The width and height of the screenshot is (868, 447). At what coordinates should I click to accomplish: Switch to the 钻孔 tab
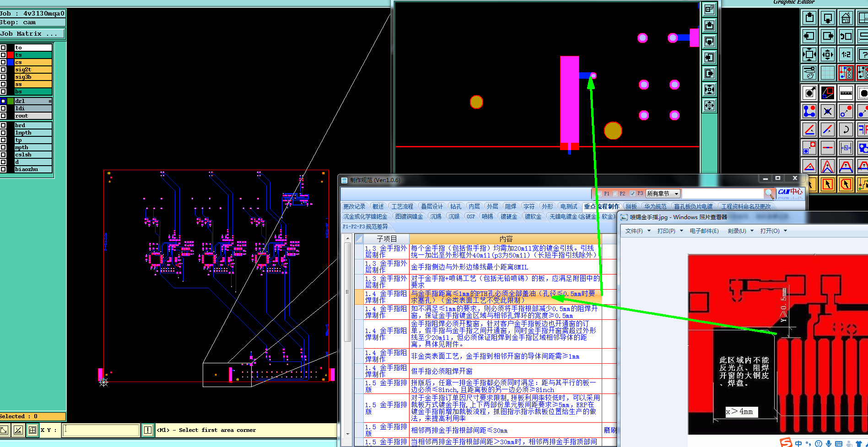click(x=455, y=207)
